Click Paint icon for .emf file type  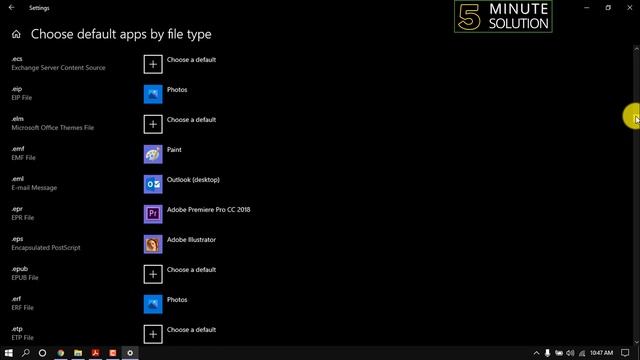[153, 154]
